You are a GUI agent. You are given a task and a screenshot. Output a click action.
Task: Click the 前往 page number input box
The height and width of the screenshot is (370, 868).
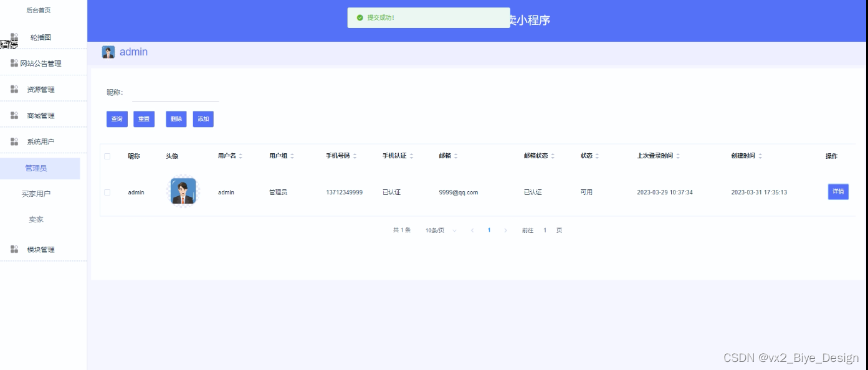[545, 230]
